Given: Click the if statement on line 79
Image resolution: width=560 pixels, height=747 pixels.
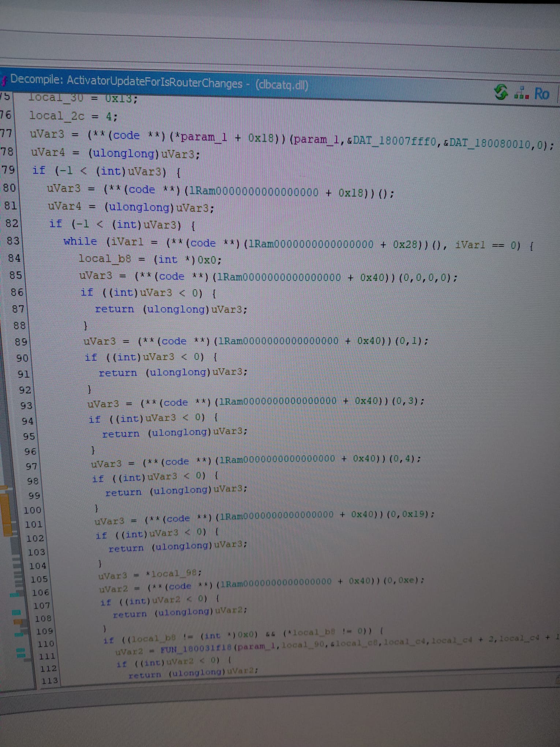Looking at the screenshot, I should (106, 171).
